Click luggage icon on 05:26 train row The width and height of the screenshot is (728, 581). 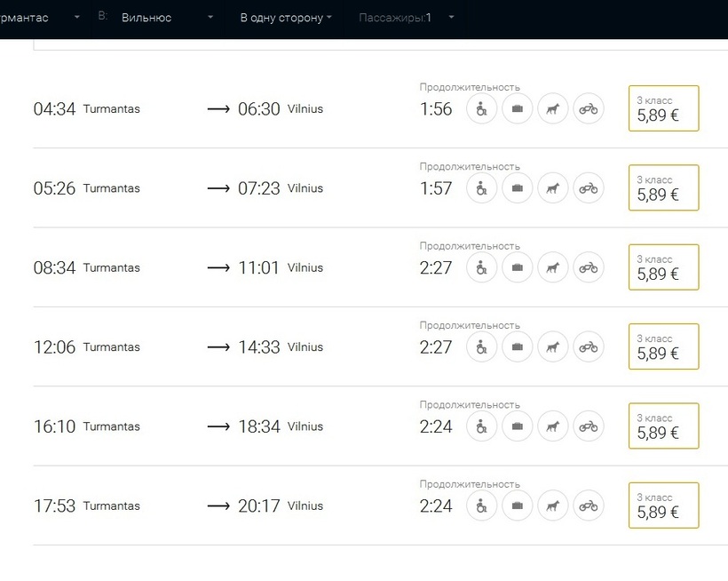pyautogui.click(x=518, y=188)
